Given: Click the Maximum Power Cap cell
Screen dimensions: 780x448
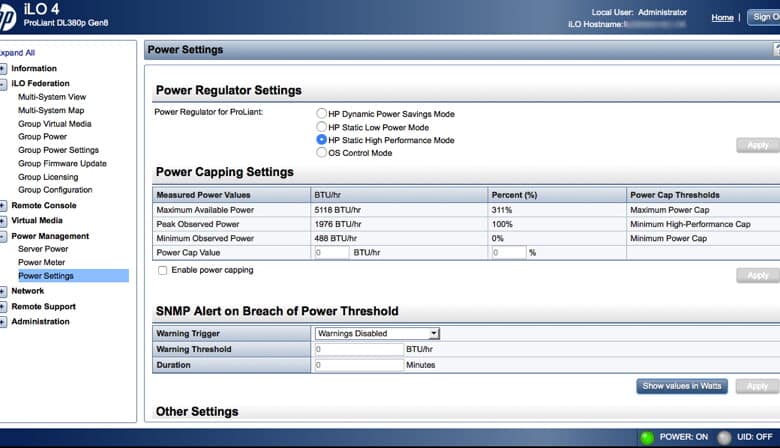Looking at the screenshot, I should click(x=670, y=210).
